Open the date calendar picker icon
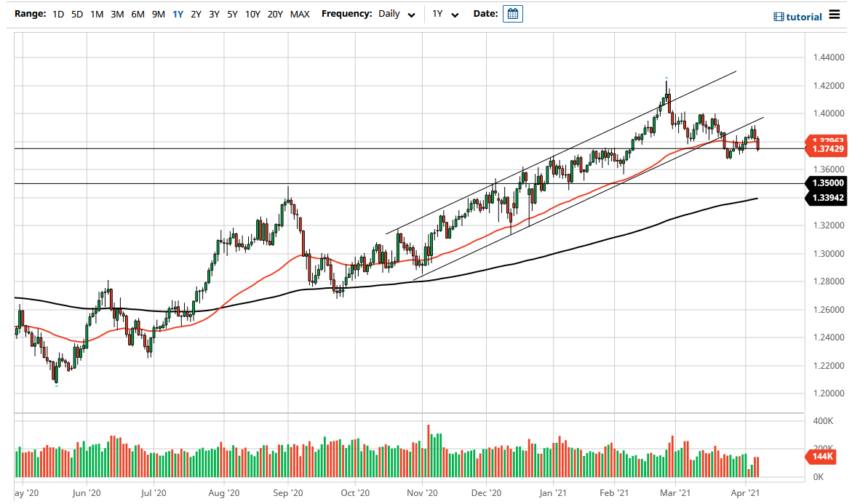 tap(512, 14)
